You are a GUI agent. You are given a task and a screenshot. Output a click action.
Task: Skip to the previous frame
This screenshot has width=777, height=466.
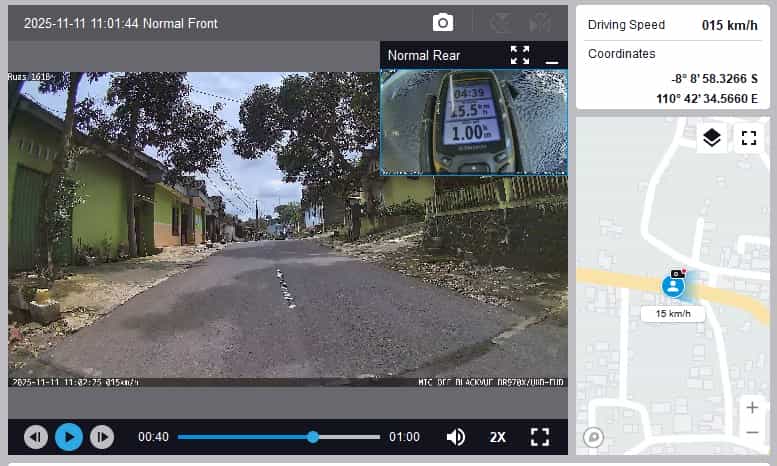(x=36, y=437)
